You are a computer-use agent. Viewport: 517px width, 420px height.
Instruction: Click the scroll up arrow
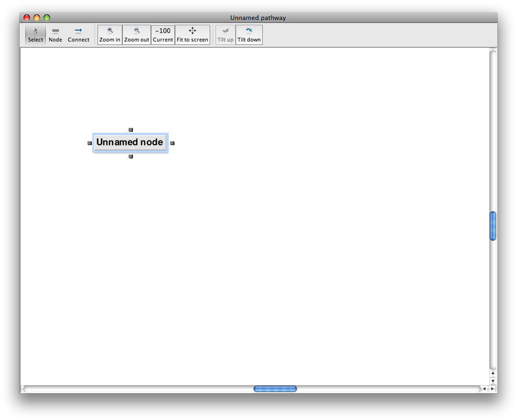pos(493,373)
